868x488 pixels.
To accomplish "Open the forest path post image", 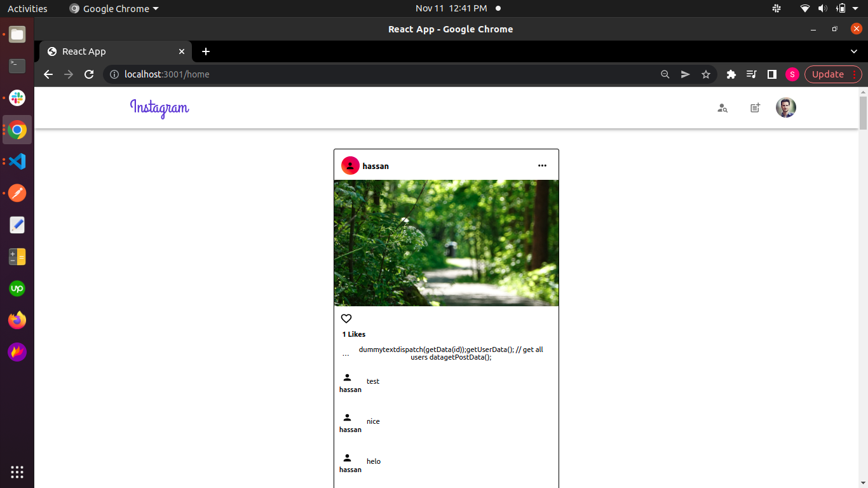I will (446, 243).
